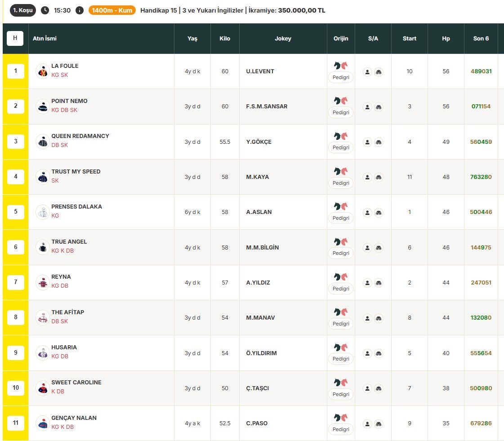Click owner person icon in POINT NEMO row
The image size is (504, 441).
pyautogui.click(x=367, y=107)
